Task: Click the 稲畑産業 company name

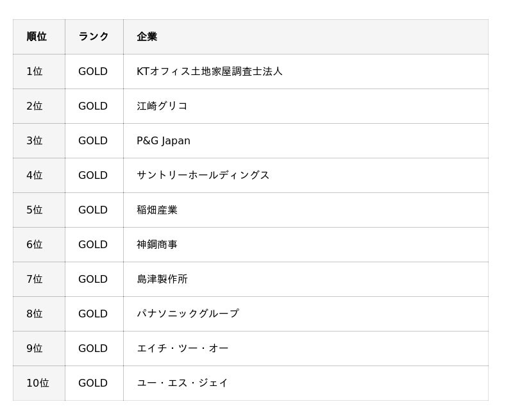Action: 157,210
